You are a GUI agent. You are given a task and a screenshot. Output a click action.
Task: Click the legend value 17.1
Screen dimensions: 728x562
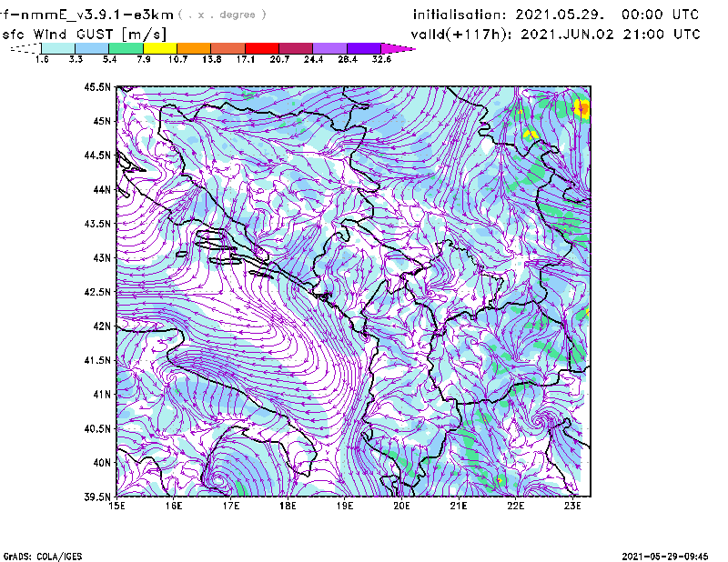[245, 59]
